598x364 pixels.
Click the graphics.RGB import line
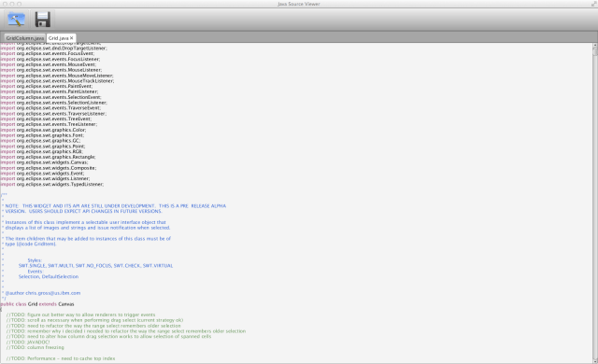(x=41, y=151)
